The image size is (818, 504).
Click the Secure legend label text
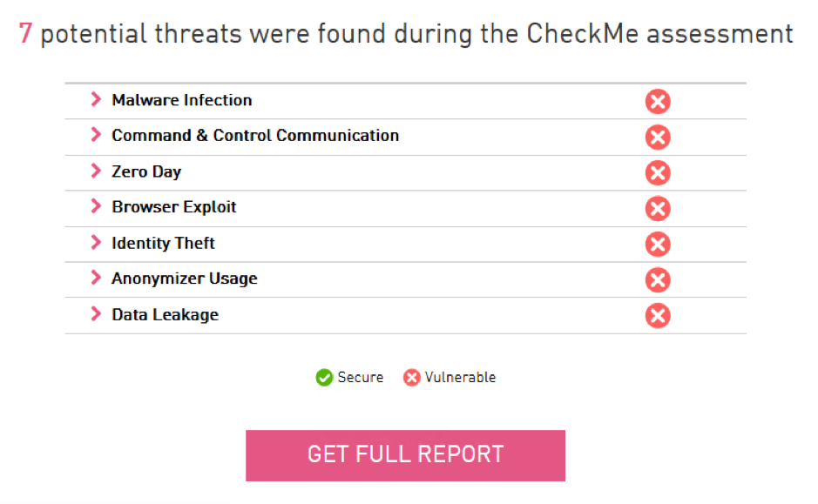360,378
